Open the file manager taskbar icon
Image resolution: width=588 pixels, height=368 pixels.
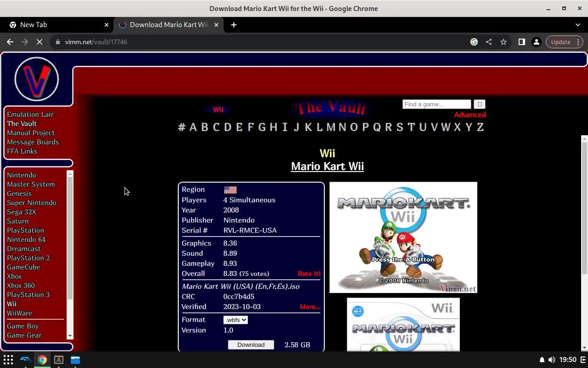point(75,360)
